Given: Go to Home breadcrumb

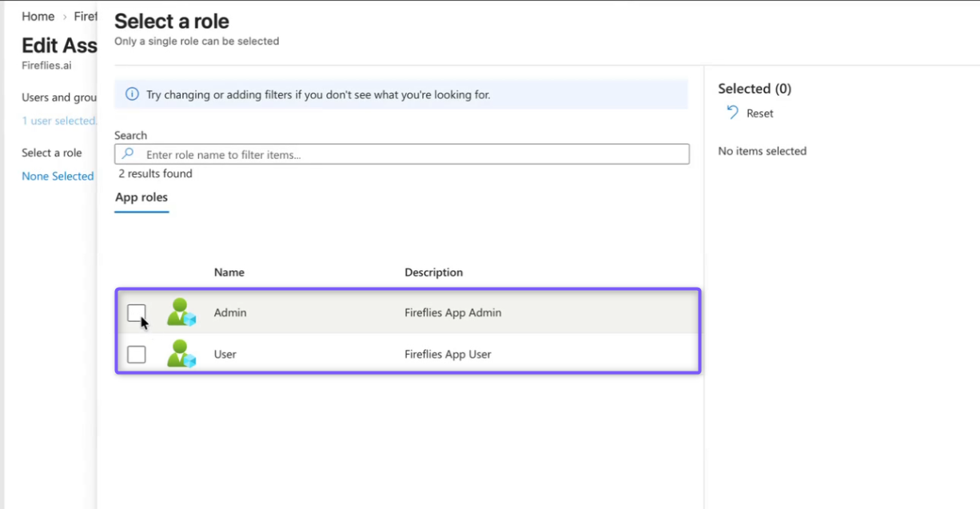Looking at the screenshot, I should [x=38, y=16].
